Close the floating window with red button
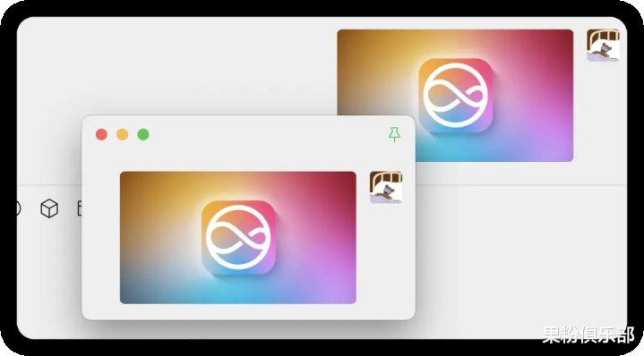 [x=101, y=134]
